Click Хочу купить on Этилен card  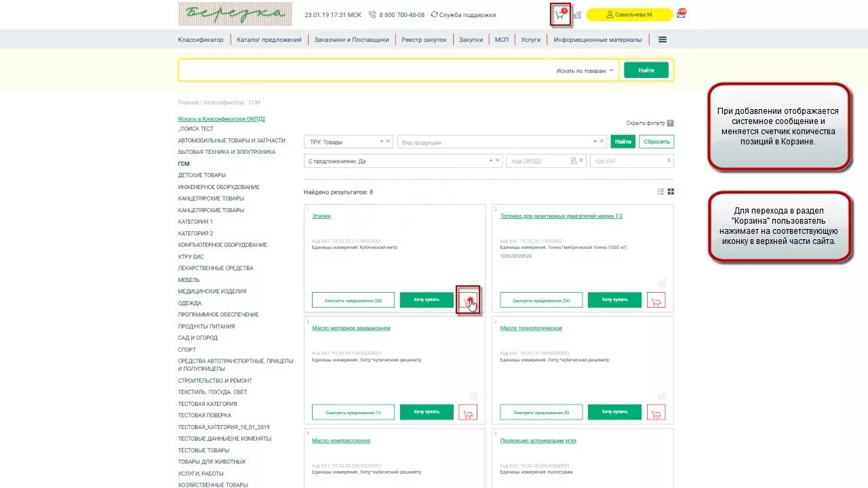[x=427, y=300]
